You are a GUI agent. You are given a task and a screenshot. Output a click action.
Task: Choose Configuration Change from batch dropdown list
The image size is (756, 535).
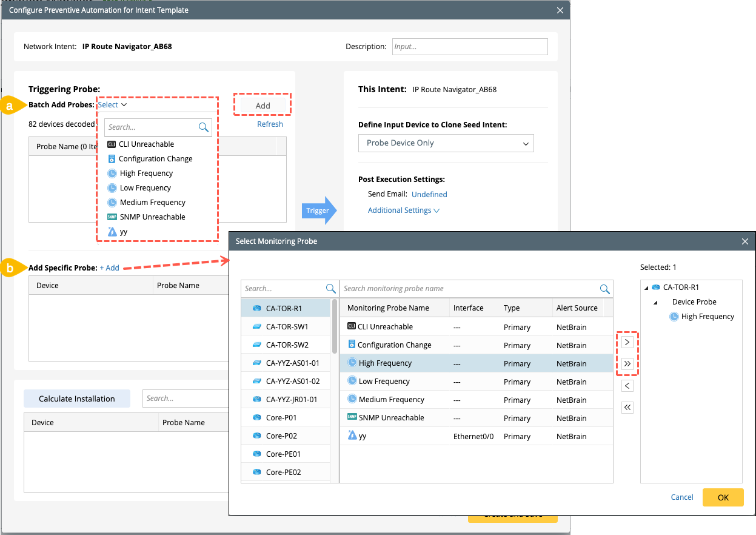pos(156,159)
